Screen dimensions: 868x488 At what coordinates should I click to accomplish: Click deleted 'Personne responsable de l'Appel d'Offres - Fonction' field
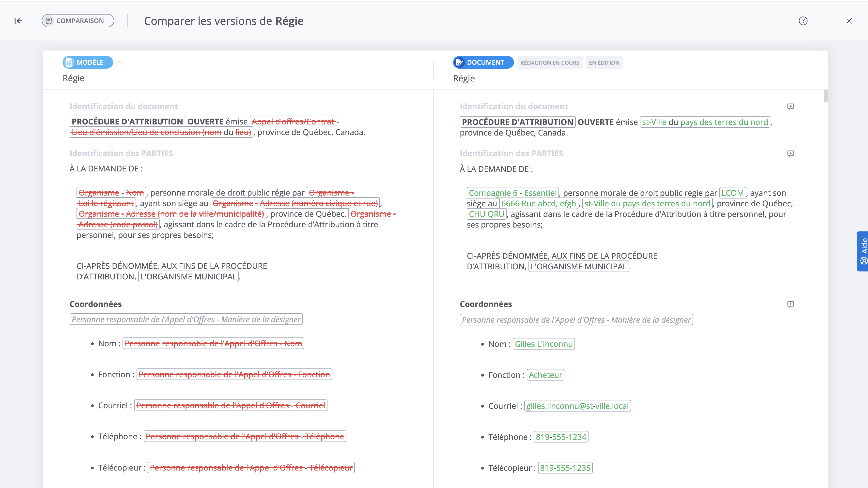pyautogui.click(x=234, y=375)
